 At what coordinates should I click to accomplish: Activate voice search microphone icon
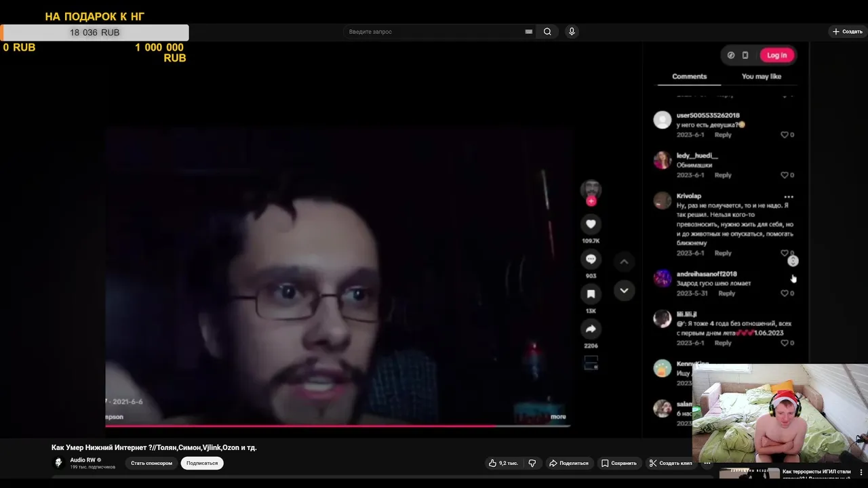(572, 32)
